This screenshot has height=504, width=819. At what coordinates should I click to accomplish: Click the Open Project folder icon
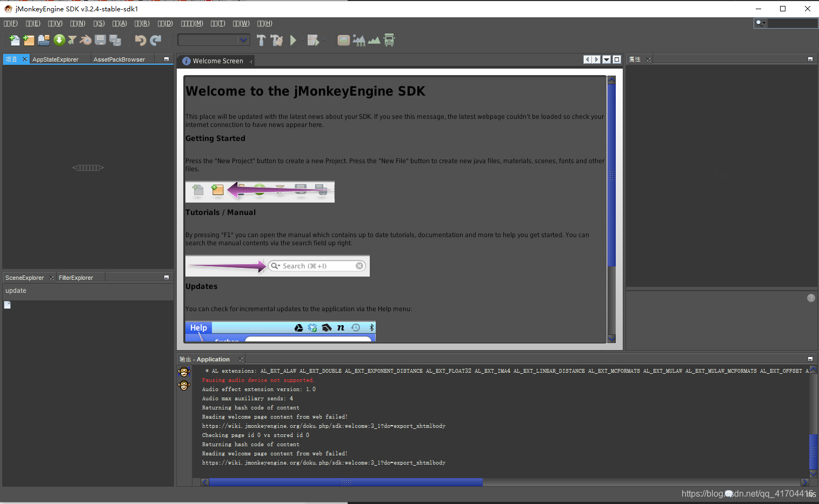[44, 40]
